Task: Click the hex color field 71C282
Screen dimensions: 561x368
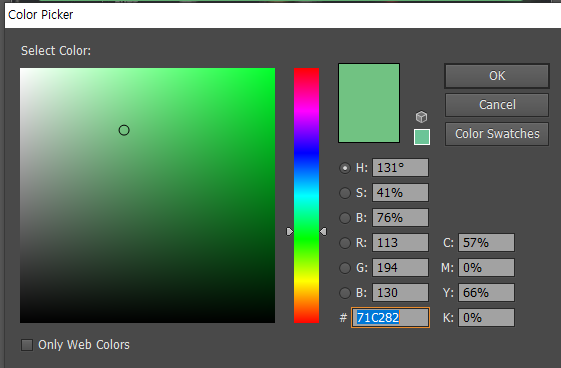Action: coord(390,318)
